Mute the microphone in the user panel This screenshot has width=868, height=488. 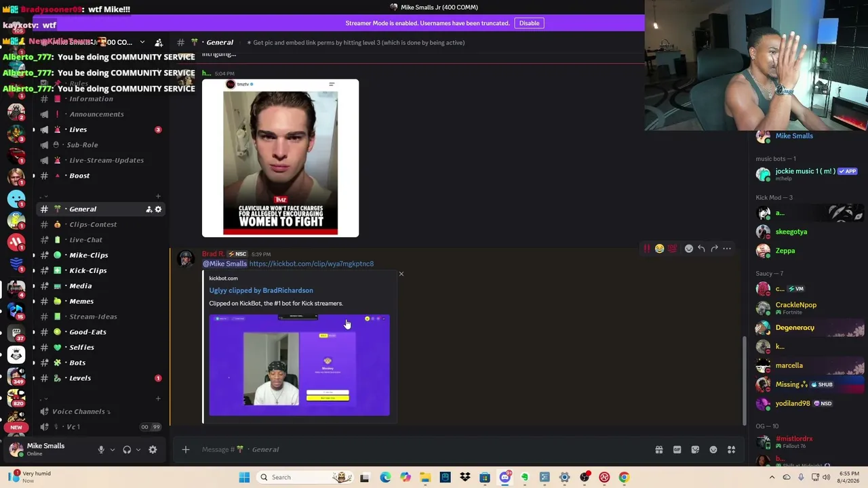point(101,449)
